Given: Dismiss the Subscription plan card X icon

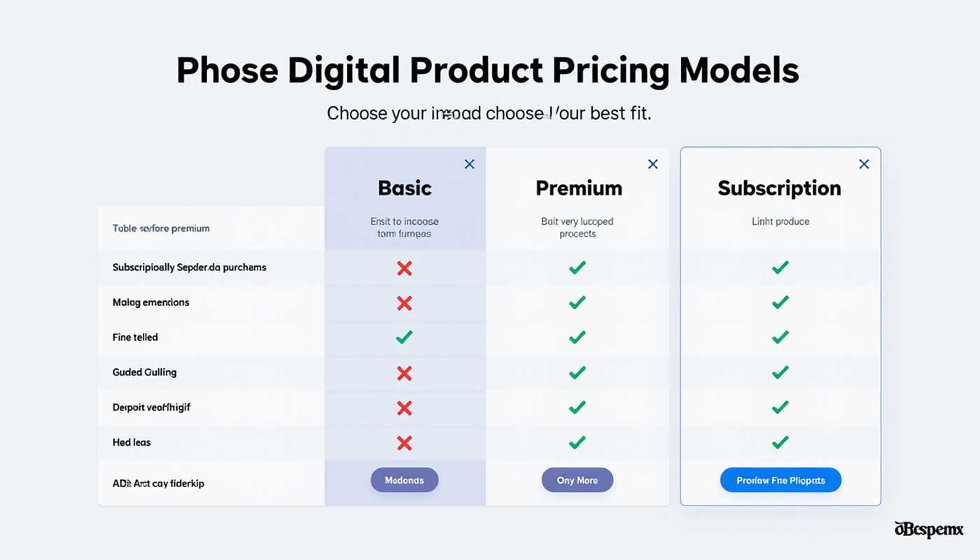Looking at the screenshot, I should [864, 164].
